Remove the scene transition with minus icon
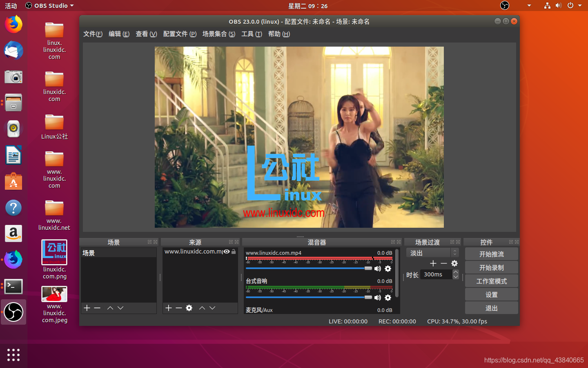The image size is (588, 368). (444, 263)
